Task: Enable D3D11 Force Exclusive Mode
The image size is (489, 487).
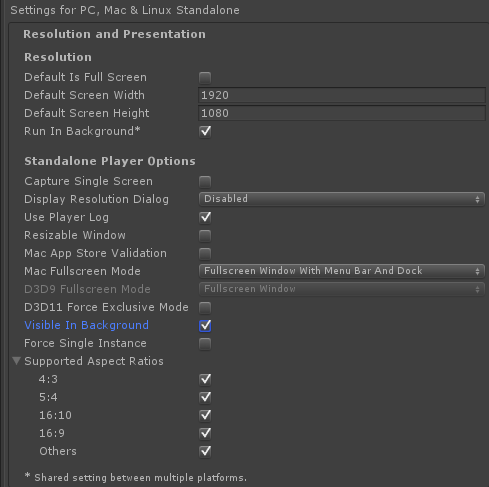Action: [x=205, y=308]
